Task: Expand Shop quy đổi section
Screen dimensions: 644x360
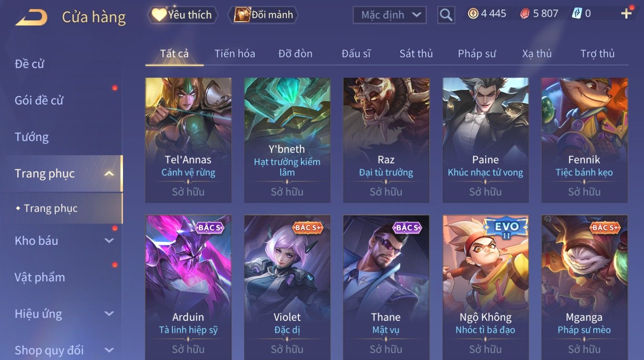Action: [109, 350]
